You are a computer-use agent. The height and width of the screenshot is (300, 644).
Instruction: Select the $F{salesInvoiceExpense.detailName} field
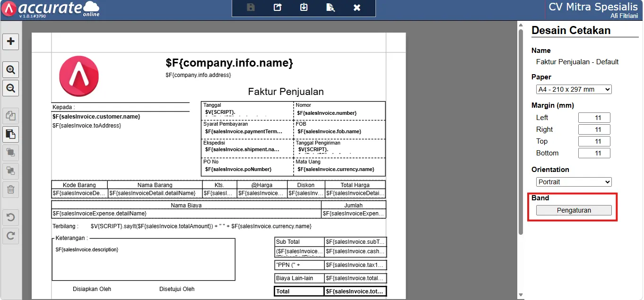point(186,214)
